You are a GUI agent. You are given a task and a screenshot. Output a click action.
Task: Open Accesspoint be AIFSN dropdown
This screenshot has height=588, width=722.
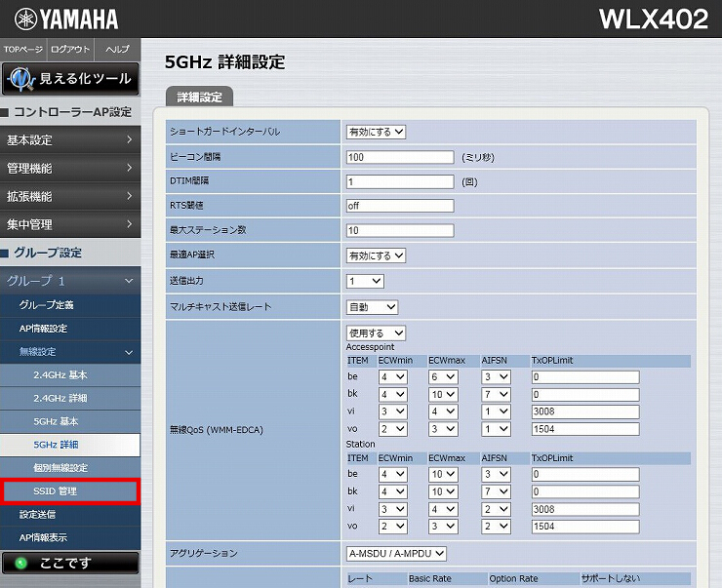click(496, 377)
